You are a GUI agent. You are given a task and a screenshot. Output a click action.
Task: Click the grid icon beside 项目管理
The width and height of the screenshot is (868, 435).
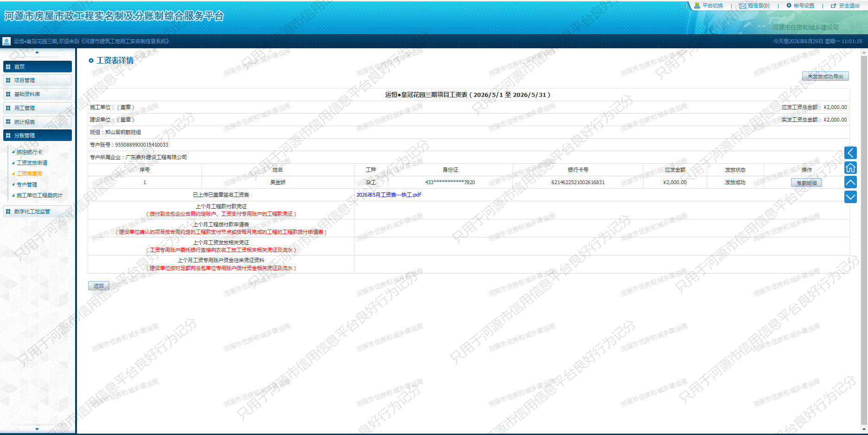8,80
